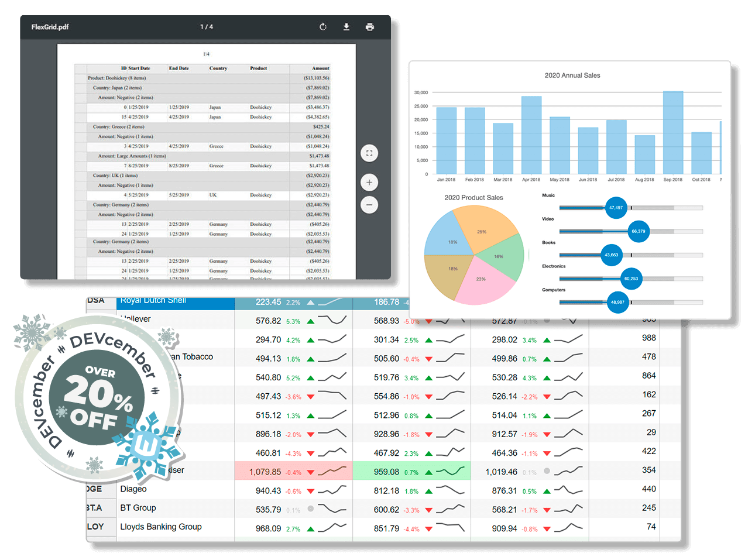
Task: Click the rotate icon in PDF toolbar
Action: click(322, 27)
